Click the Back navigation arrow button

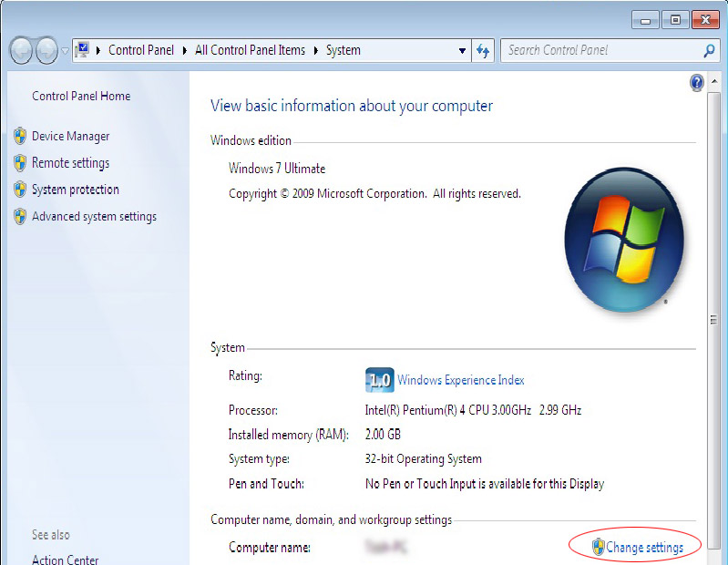tap(21, 50)
